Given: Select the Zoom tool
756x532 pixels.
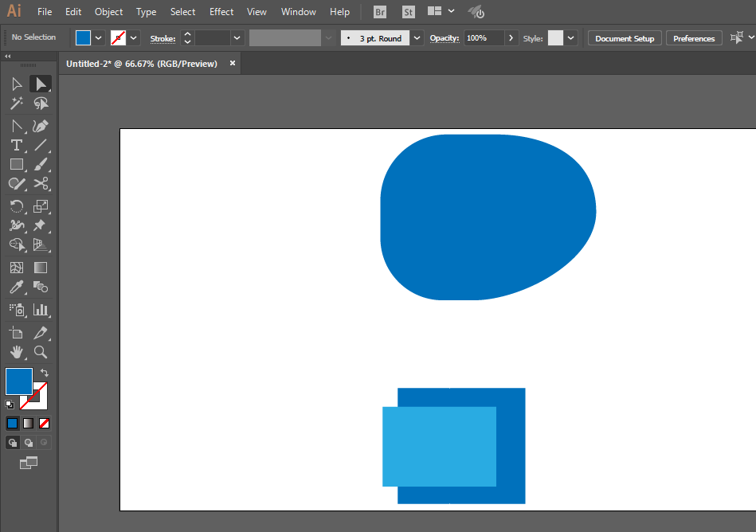Looking at the screenshot, I should [41, 351].
